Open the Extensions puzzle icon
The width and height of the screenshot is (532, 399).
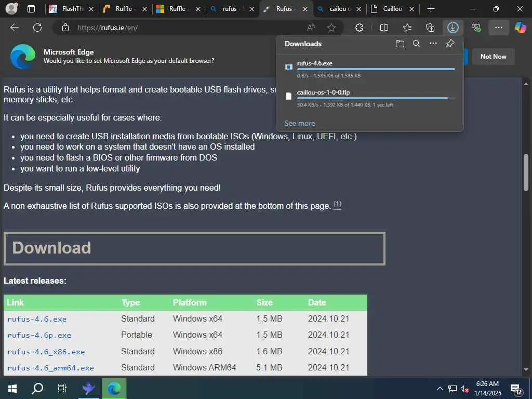[x=360, y=28]
